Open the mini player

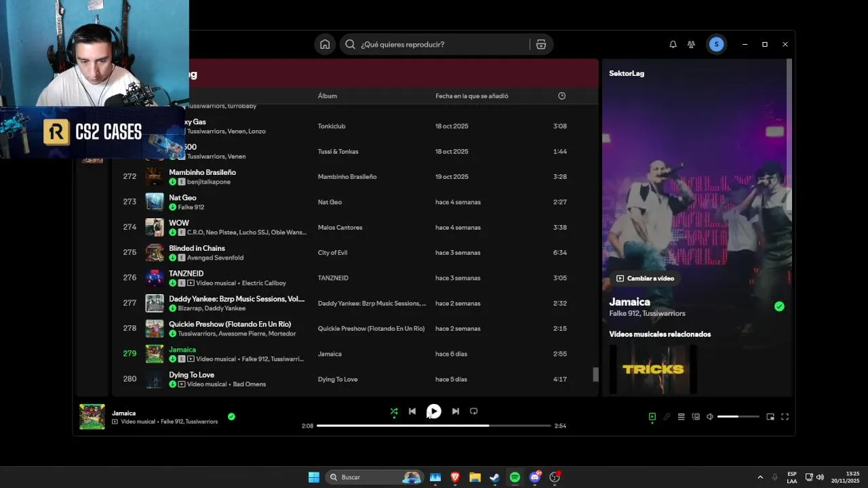coord(770,417)
